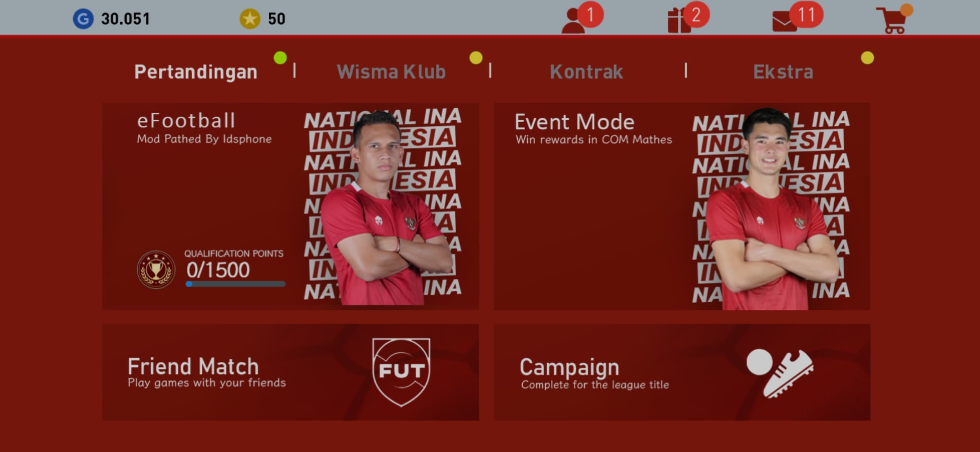The width and height of the screenshot is (980, 452).
Task: Open the Campaign league tile
Action: pyautogui.click(x=682, y=372)
